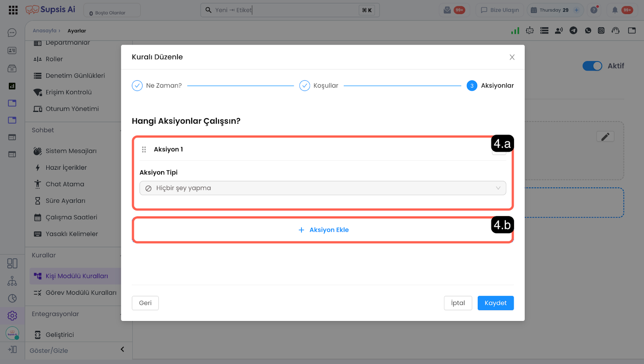Click the Instagram channel icon
The width and height of the screenshot is (644, 364).
coord(601,31)
